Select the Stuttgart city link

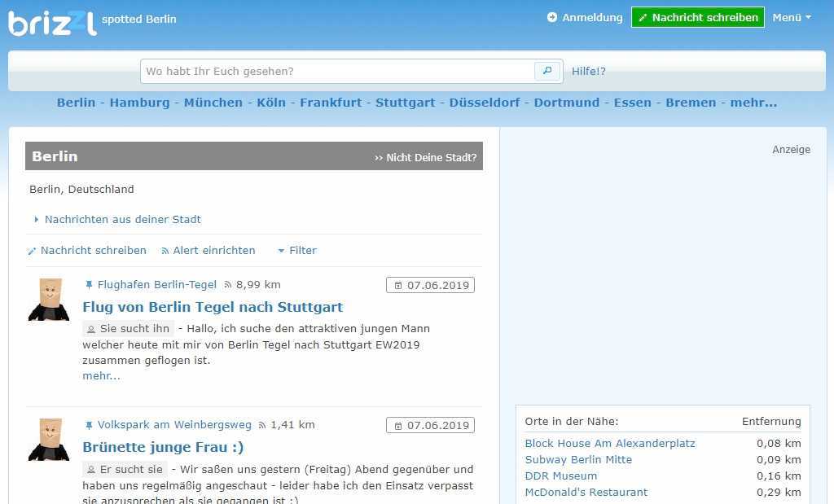(x=406, y=103)
